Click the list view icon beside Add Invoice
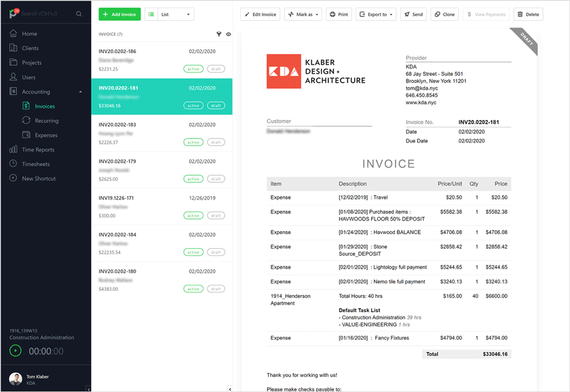Image resolution: width=570 pixels, height=392 pixels. tap(151, 14)
